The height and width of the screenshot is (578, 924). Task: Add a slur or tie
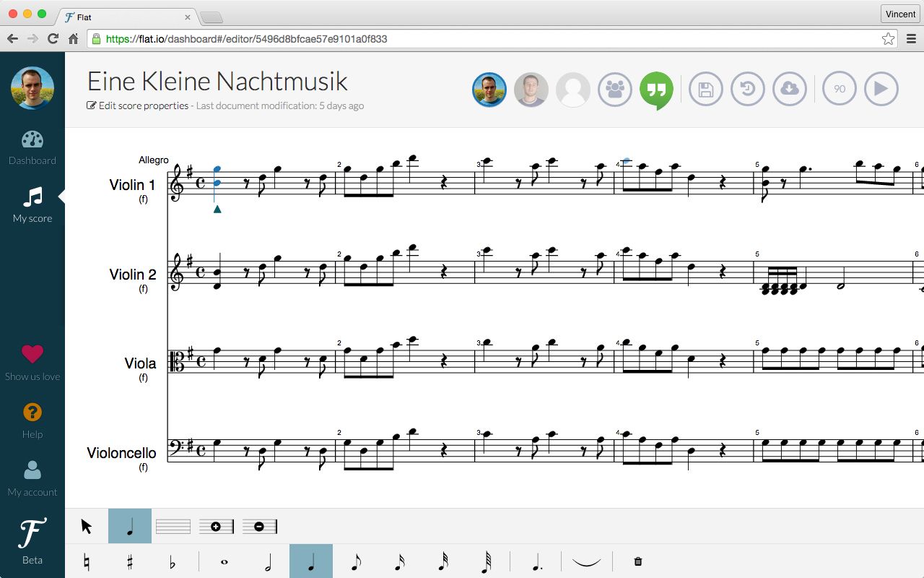[586, 562]
